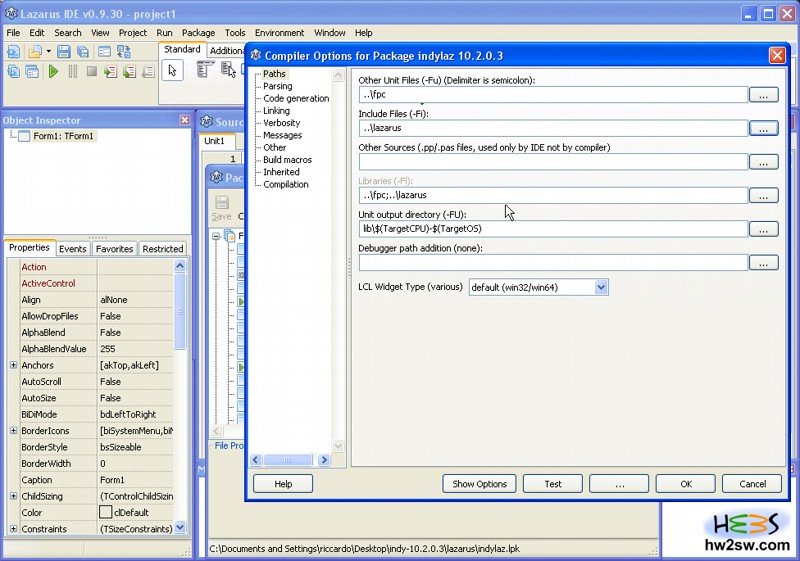Collapse the tree node in Package window
The height and width of the screenshot is (561, 800).
click(216, 236)
